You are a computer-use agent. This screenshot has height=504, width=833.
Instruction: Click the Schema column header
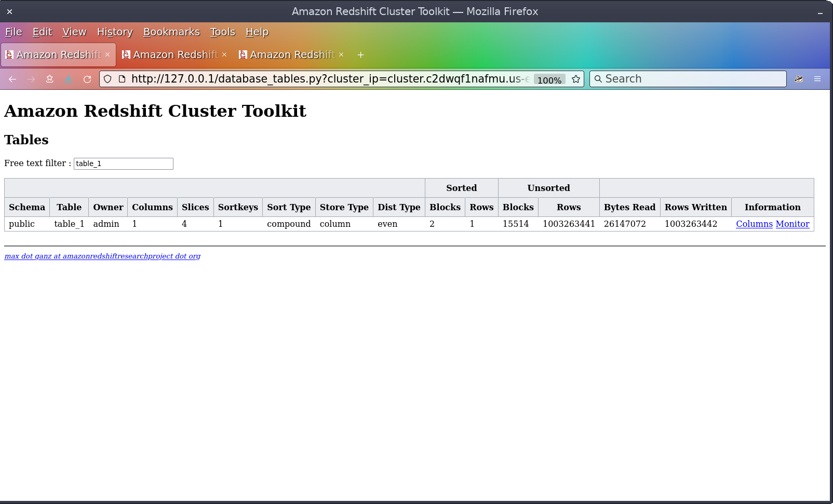tap(27, 207)
